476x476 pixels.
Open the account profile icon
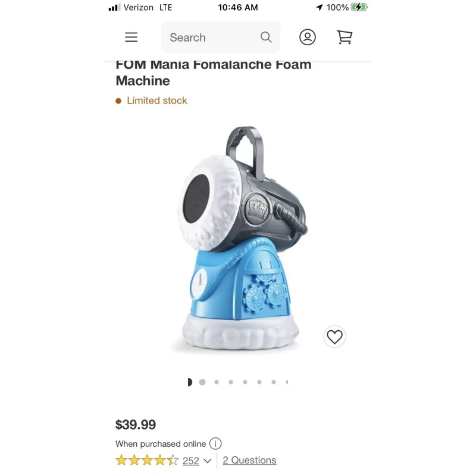pyautogui.click(x=308, y=37)
